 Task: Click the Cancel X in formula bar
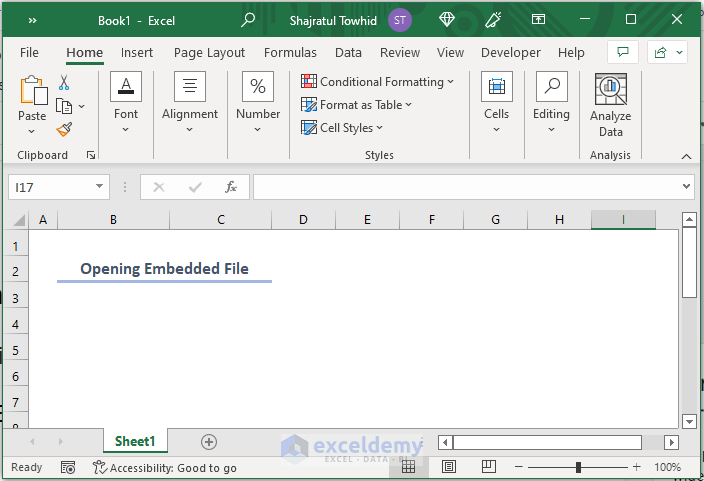tap(159, 187)
